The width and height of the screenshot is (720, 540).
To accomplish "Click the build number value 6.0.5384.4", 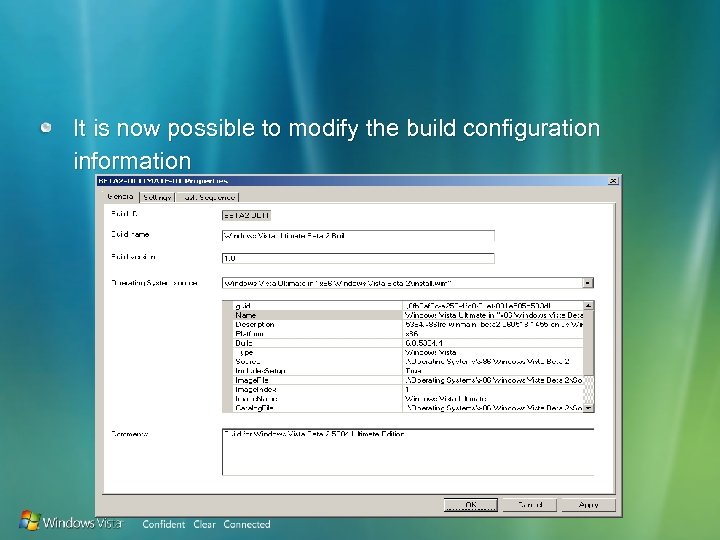I will 493,343.
